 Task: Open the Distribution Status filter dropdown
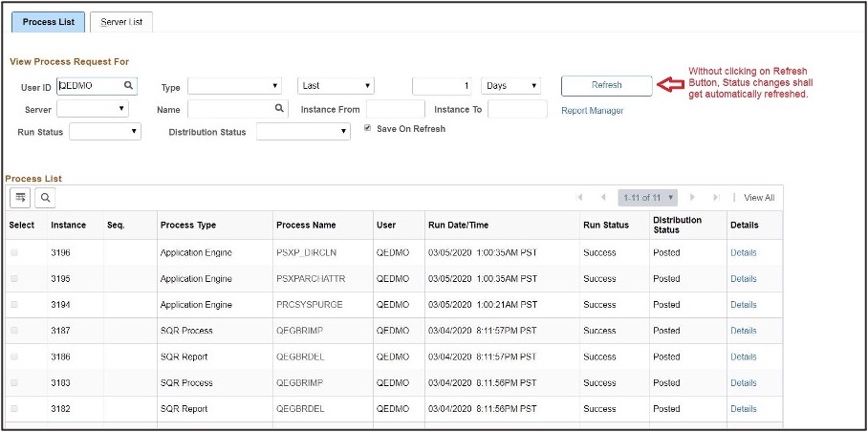(x=303, y=132)
